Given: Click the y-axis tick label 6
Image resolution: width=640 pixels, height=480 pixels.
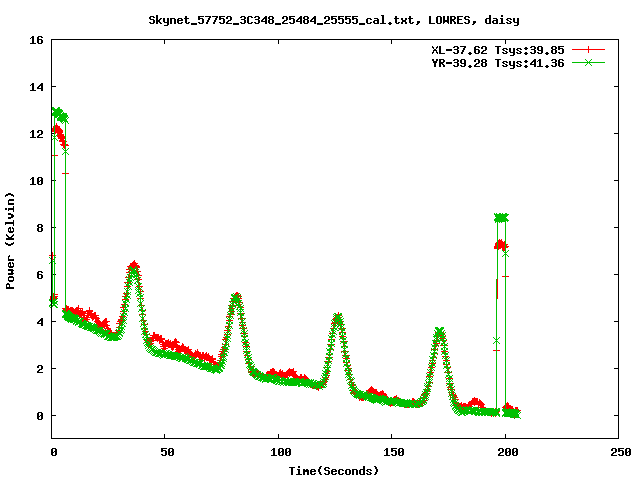Looking at the screenshot, I should [40, 275].
